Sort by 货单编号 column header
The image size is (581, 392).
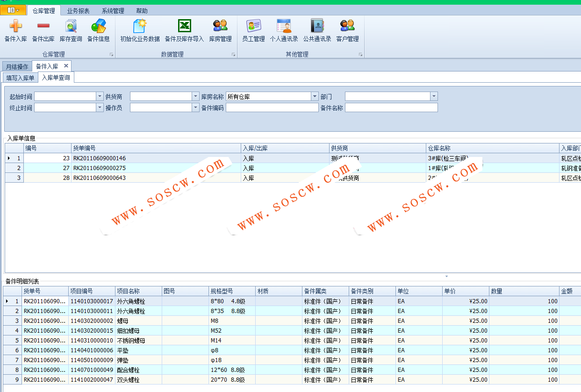coord(156,148)
